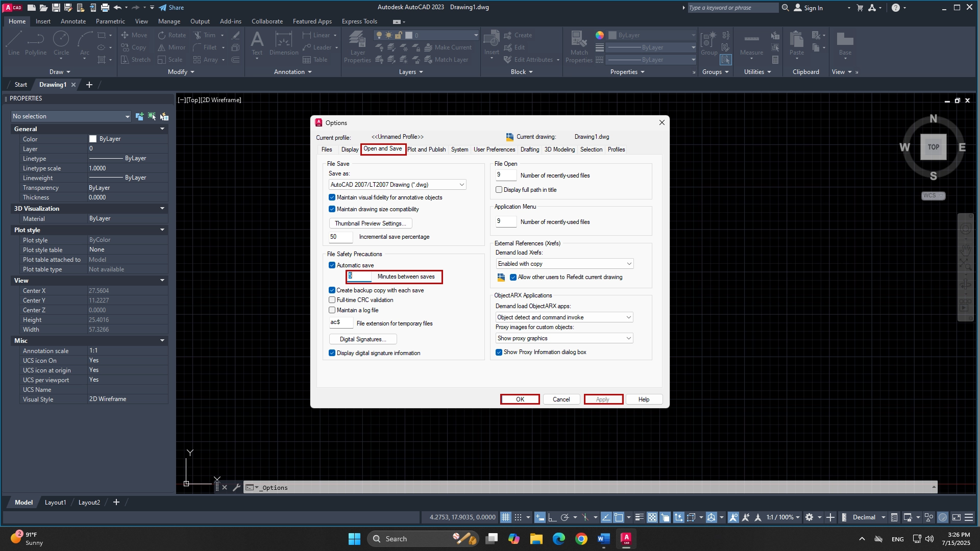The width and height of the screenshot is (980, 551).
Task: Collapse the General section in Properties
Action: tap(162, 129)
